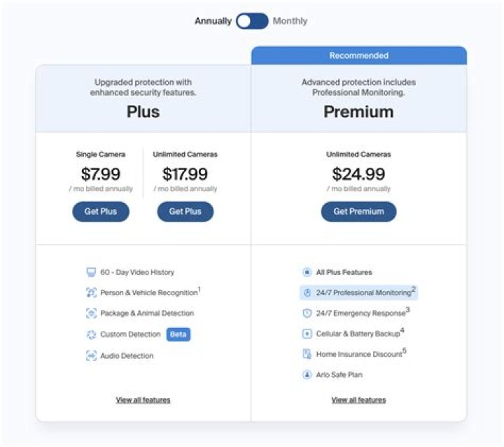Viewport: 504px width, 447px height.
Task: Select the Annually billing label
Action: (x=213, y=21)
